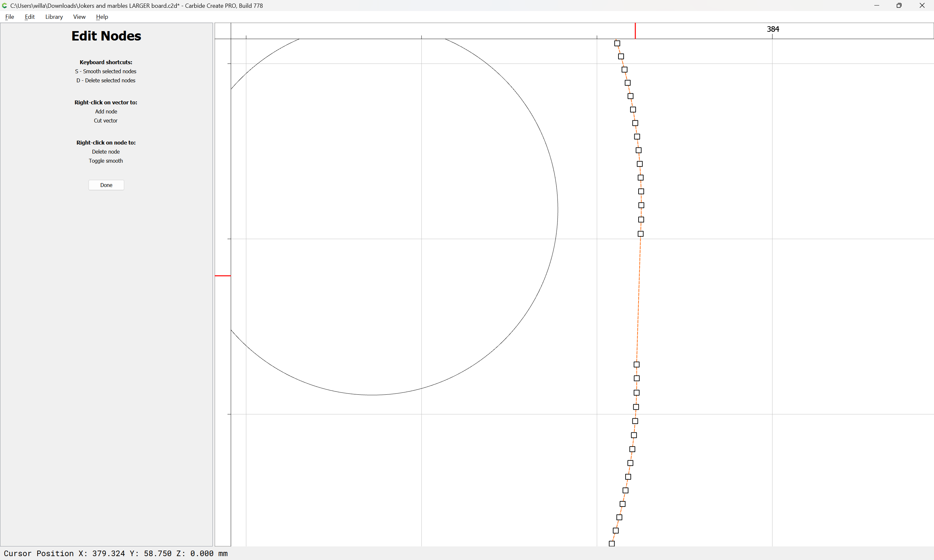Click the long dashed orange vector segment
This screenshot has height=560, width=934.
tap(639, 299)
